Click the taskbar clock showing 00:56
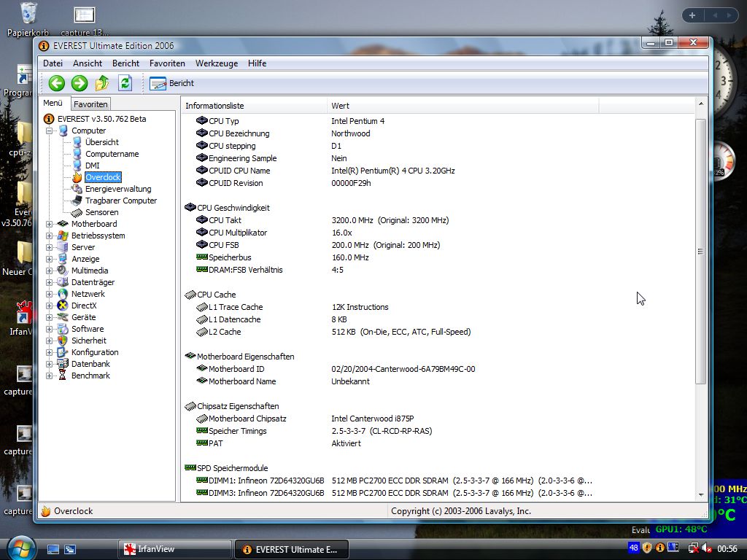Screen dimensions: 747x560 (727, 549)
